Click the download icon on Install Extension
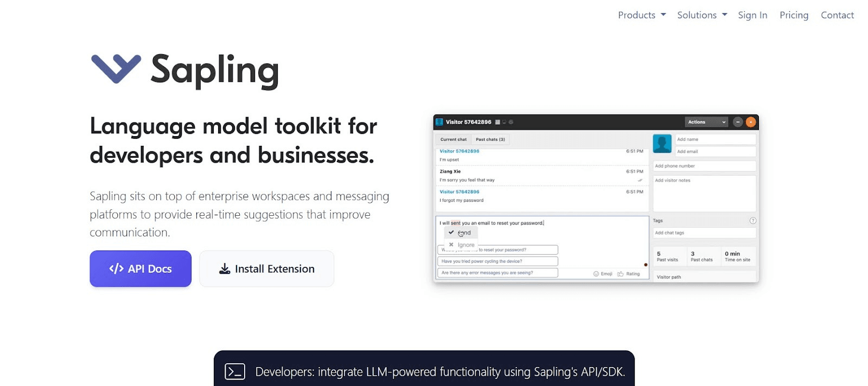This screenshot has width=868, height=386. [225, 269]
